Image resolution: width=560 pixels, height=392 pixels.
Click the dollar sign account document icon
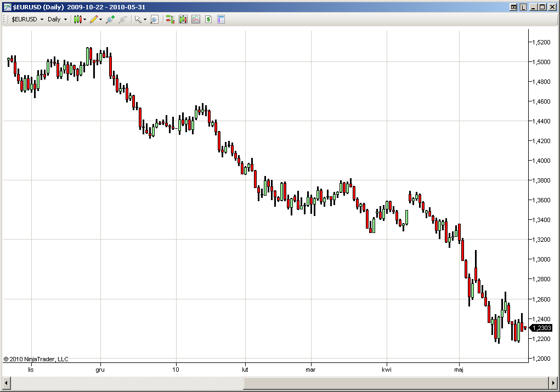click(x=208, y=19)
